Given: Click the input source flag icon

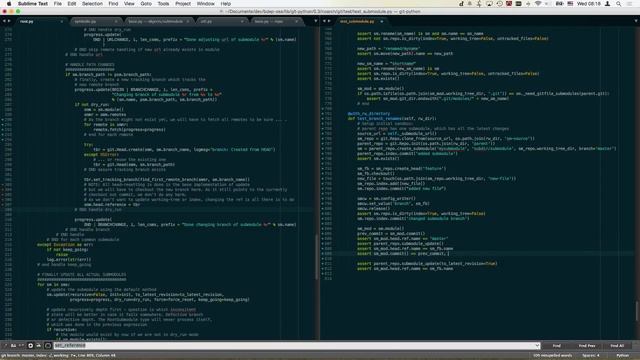Looking at the screenshot, I should [570, 4].
